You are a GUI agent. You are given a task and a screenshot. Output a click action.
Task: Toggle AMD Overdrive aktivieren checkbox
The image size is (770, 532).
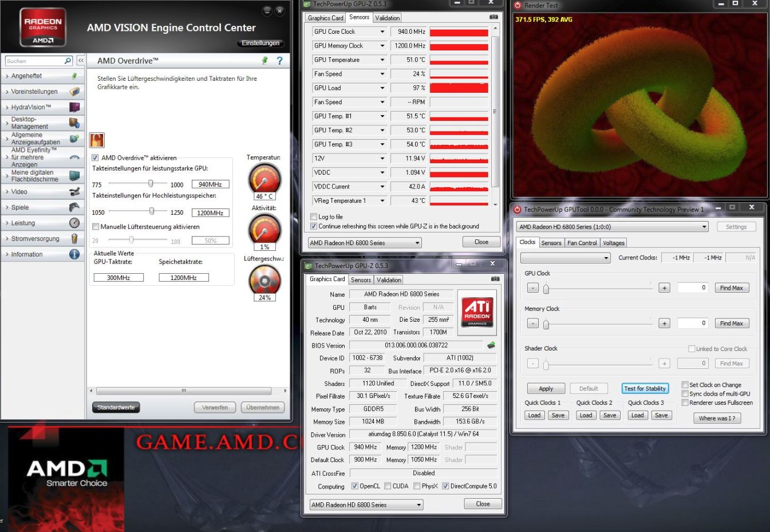(95, 157)
